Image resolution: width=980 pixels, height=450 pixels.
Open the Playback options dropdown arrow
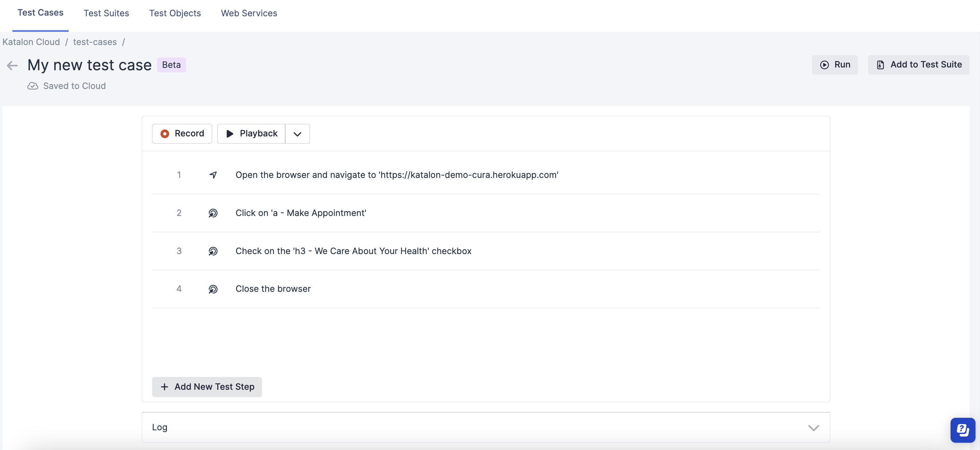click(x=297, y=134)
